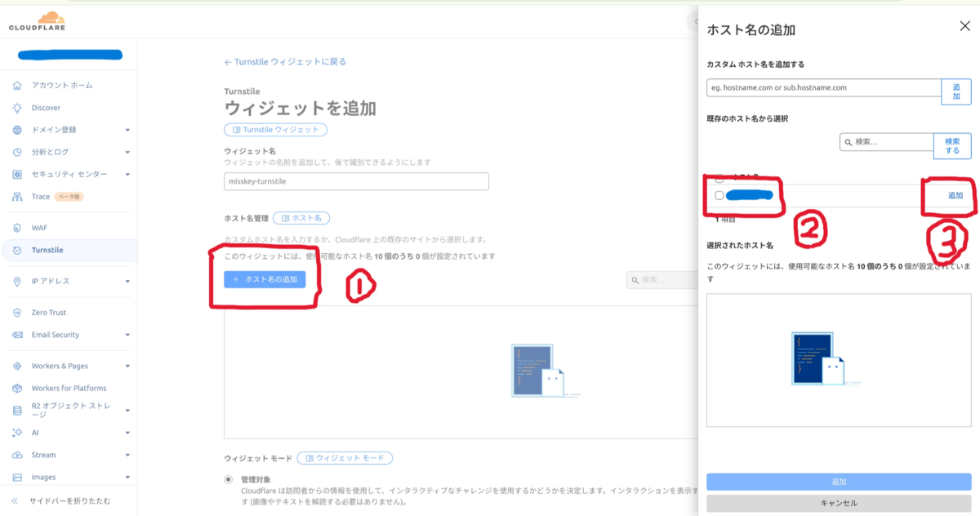Click the キャンセル button
The height and width of the screenshot is (516, 980).
coord(839,503)
